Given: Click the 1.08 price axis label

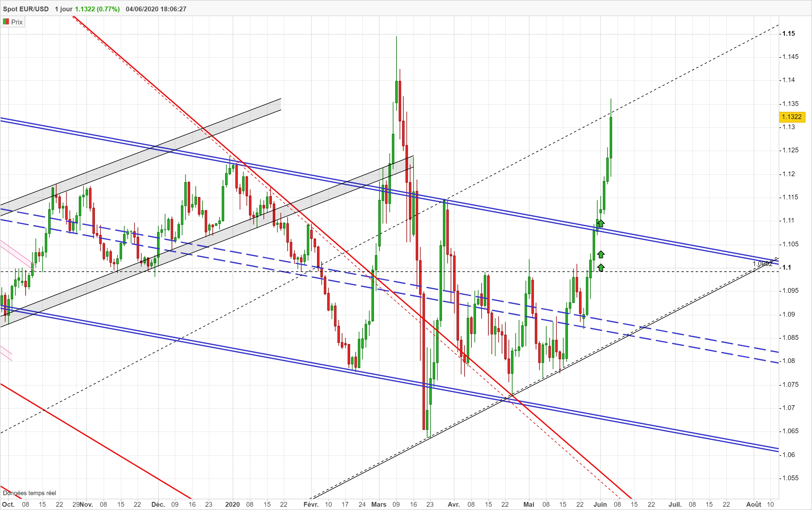Looking at the screenshot, I should coord(789,361).
